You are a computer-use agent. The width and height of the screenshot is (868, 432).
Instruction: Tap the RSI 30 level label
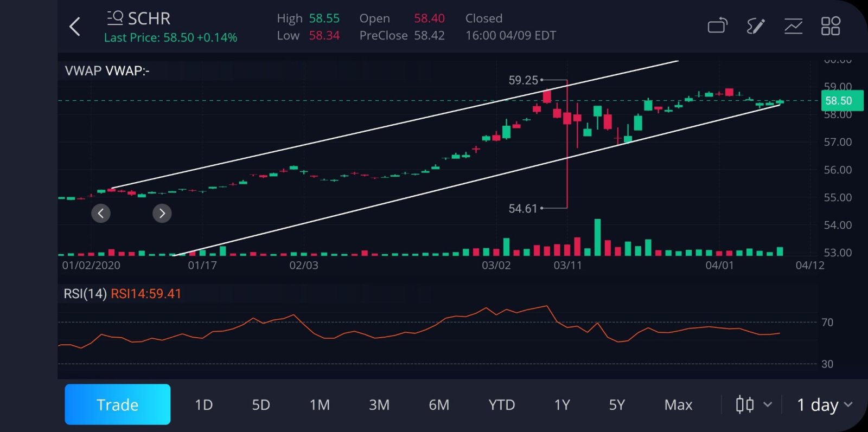tap(827, 364)
